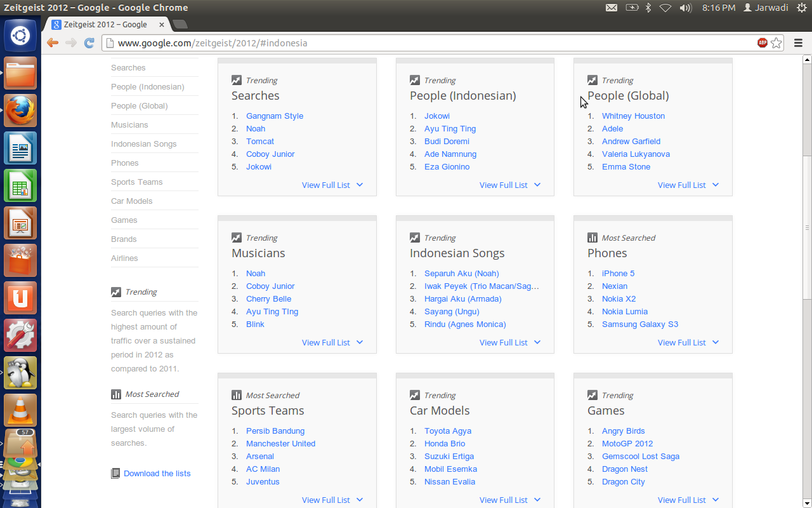The height and width of the screenshot is (508, 812).
Task: Click the browser Reload page icon
Action: tap(89, 43)
